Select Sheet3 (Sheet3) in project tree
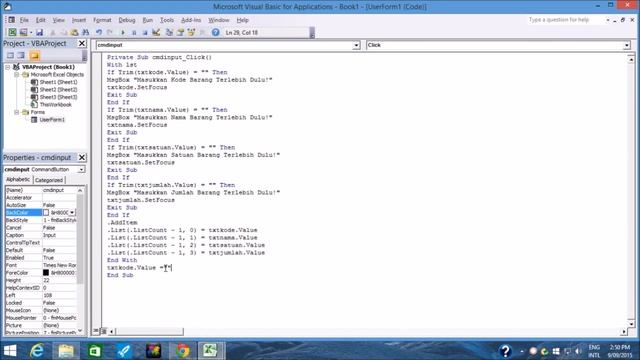 click(x=58, y=97)
